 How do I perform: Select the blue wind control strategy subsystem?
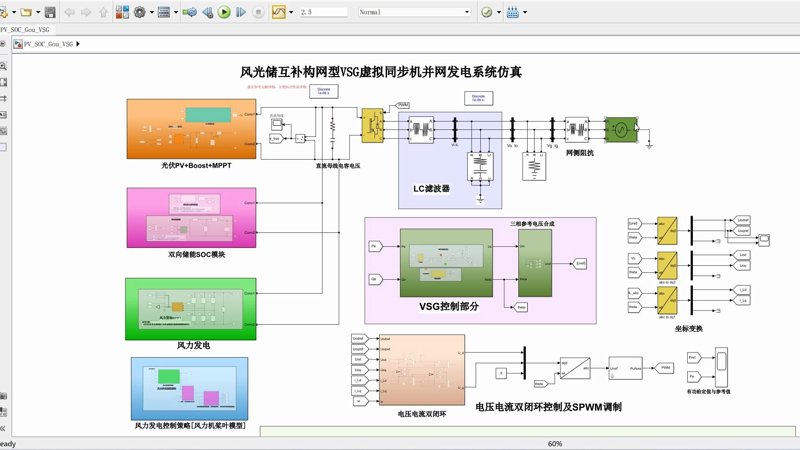189,389
